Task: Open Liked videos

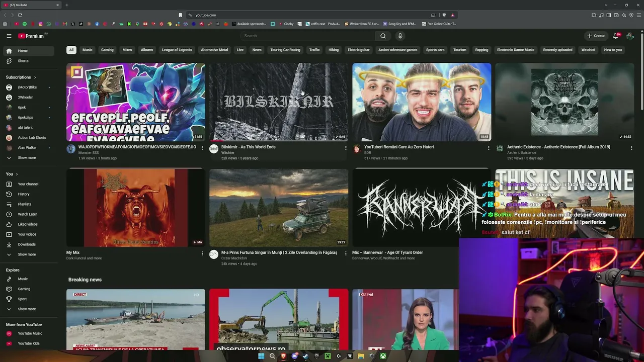Action: [x=28, y=224]
